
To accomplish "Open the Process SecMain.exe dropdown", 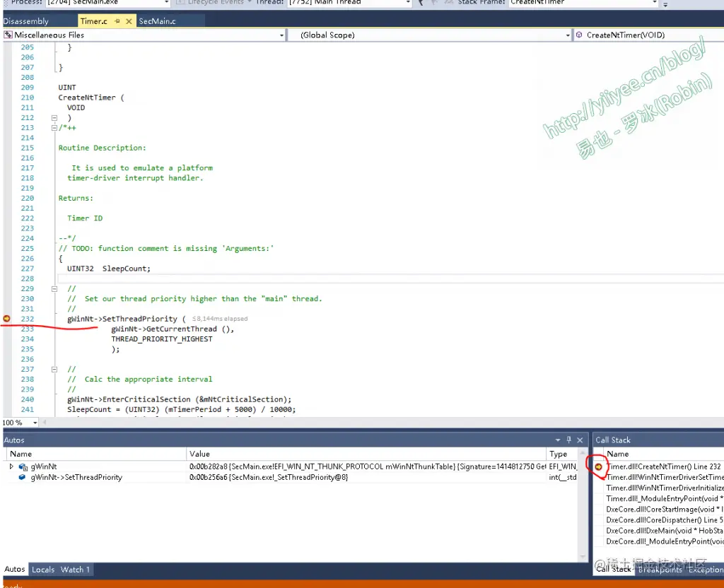I will tap(167, 2).
